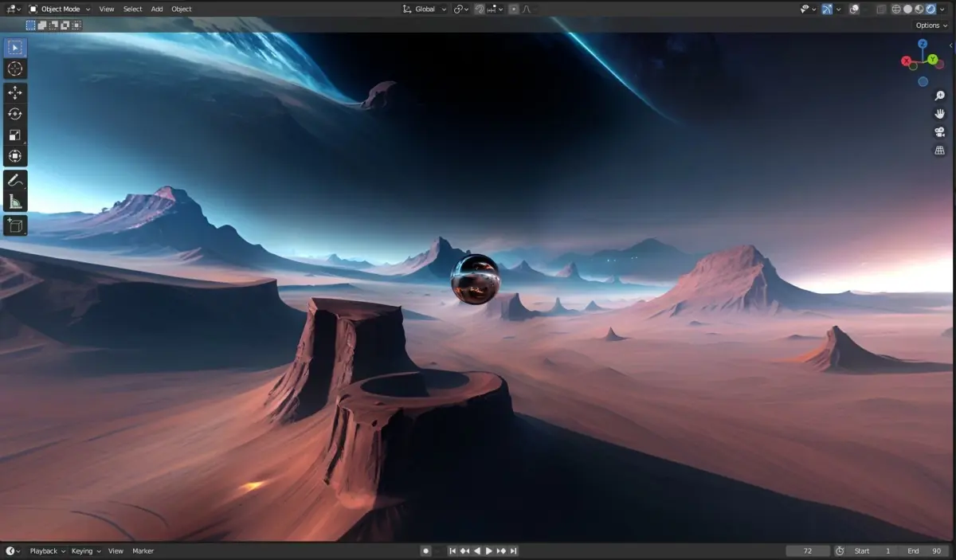This screenshot has height=560, width=956.
Task: Set selection mode to extend
Action: (42, 25)
